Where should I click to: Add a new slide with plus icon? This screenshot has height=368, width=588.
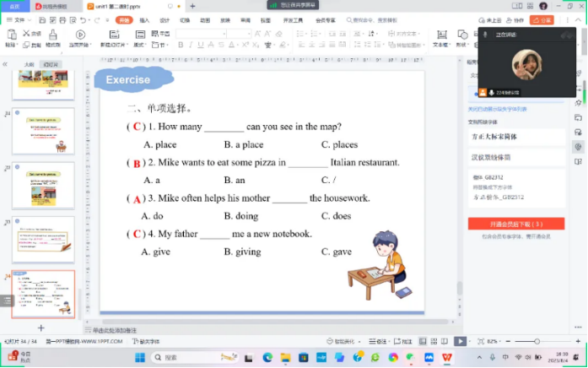(40, 327)
